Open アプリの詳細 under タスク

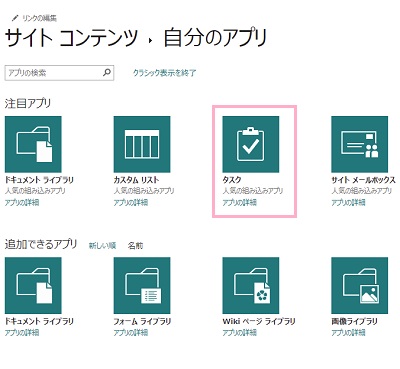tap(240, 202)
